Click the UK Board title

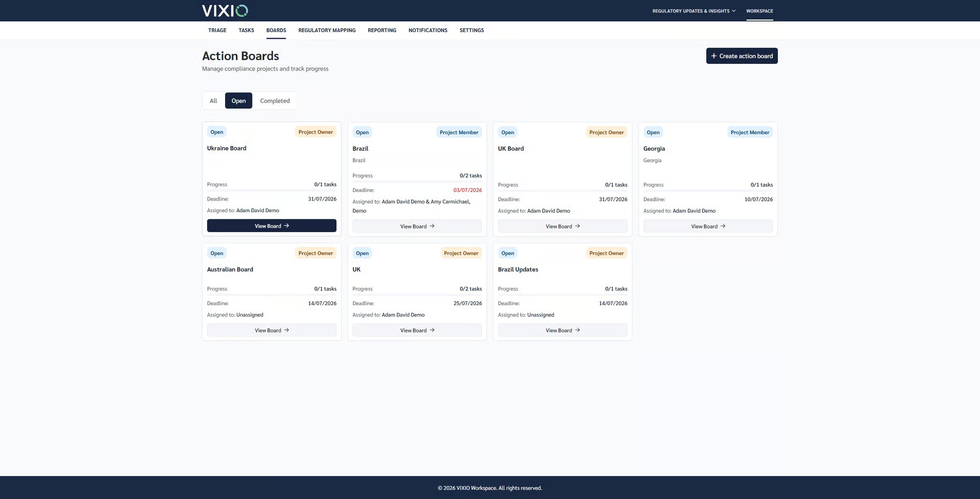pyautogui.click(x=511, y=148)
